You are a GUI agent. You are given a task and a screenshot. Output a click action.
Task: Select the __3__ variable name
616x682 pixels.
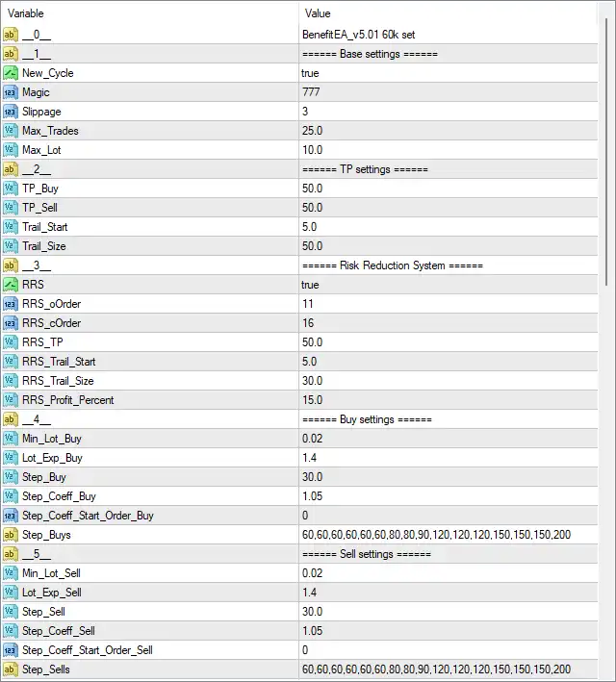point(37,265)
